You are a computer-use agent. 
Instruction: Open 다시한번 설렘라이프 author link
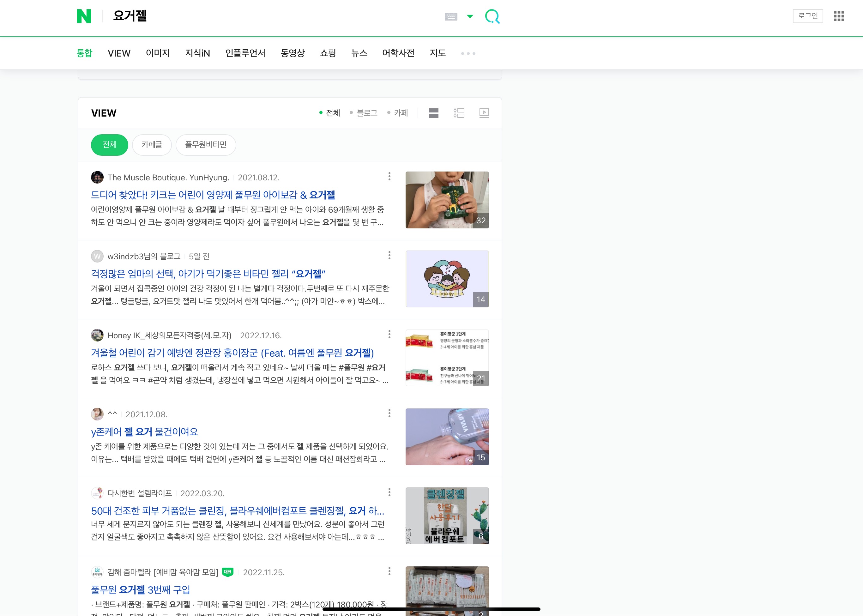tap(139, 493)
